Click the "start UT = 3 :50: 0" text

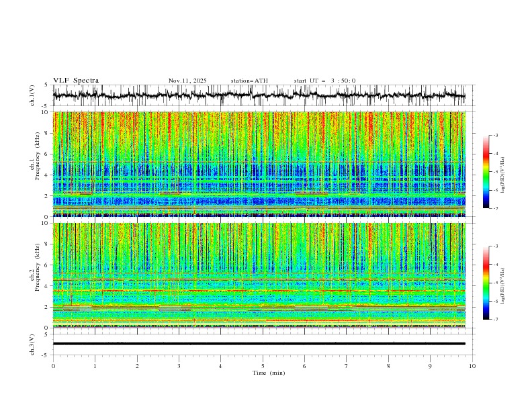324,81
